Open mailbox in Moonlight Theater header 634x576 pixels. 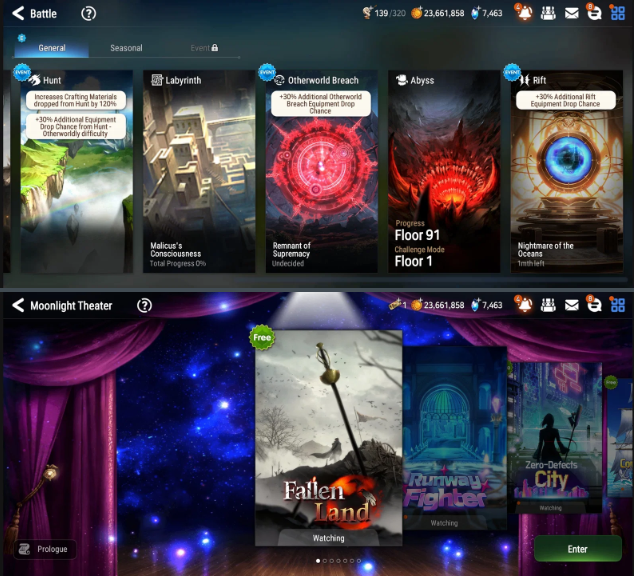pyautogui.click(x=571, y=305)
